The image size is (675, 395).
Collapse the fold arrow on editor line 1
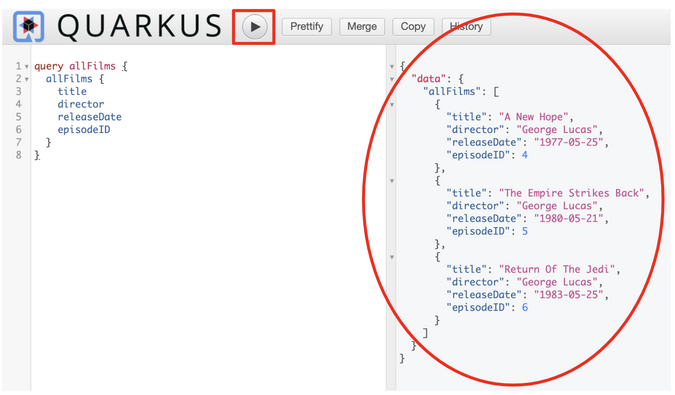click(x=27, y=67)
